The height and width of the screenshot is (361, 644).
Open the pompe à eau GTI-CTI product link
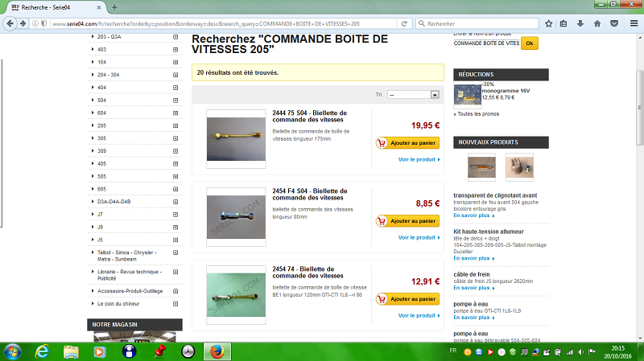click(x=471, y=304)
